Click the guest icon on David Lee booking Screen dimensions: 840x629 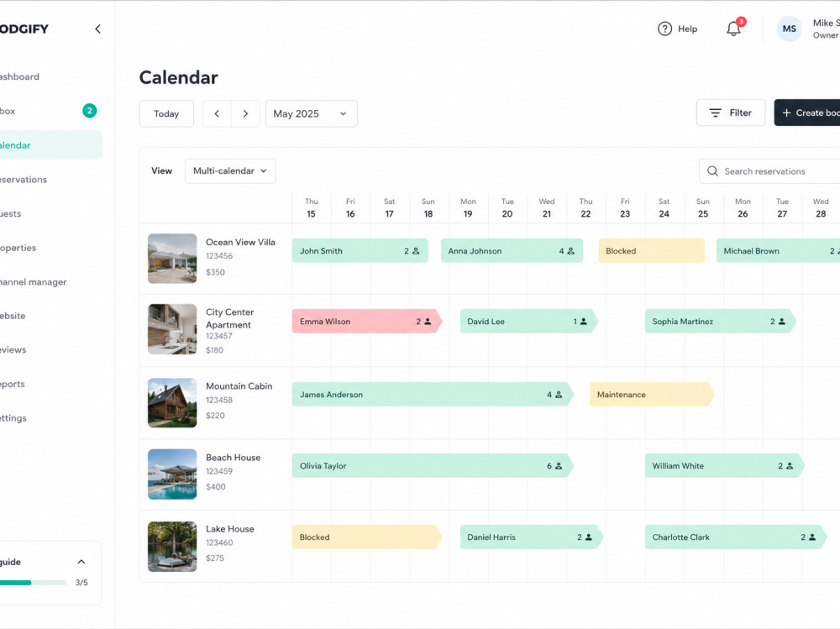[x=584, y=322]
